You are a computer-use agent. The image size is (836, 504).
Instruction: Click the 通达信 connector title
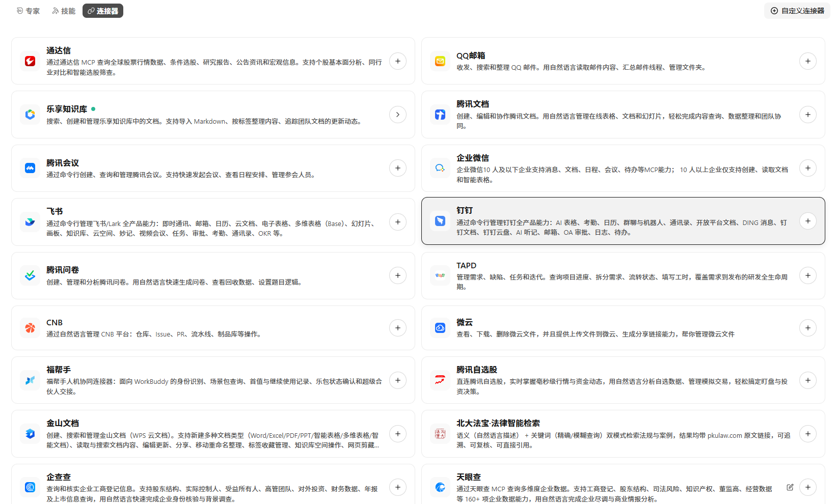tap(59, 50)
